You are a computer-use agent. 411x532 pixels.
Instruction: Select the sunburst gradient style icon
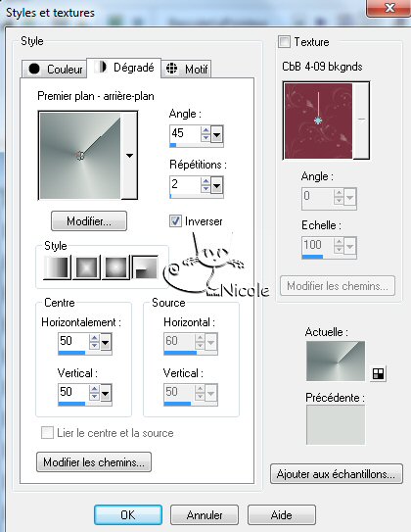(115, 267)
